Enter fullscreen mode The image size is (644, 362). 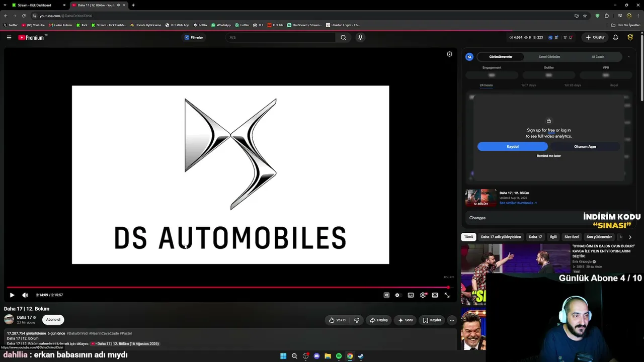point(447,295)
